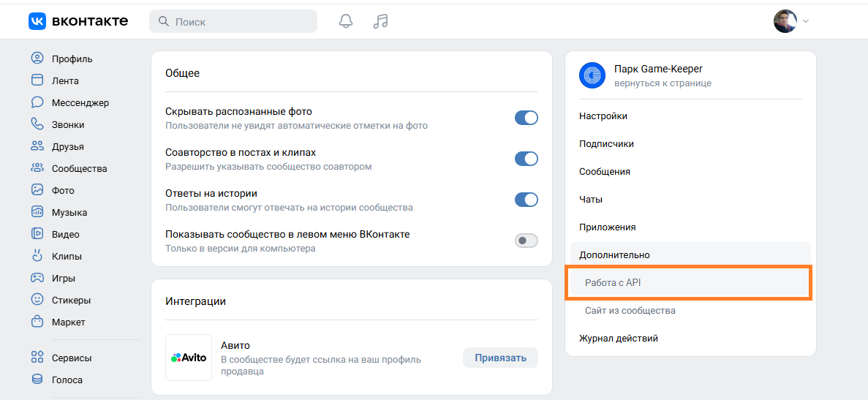The width and height of the screenshot is (868, 400).
Task: Open Friends icon in sidebar
Action: point(37,146)
